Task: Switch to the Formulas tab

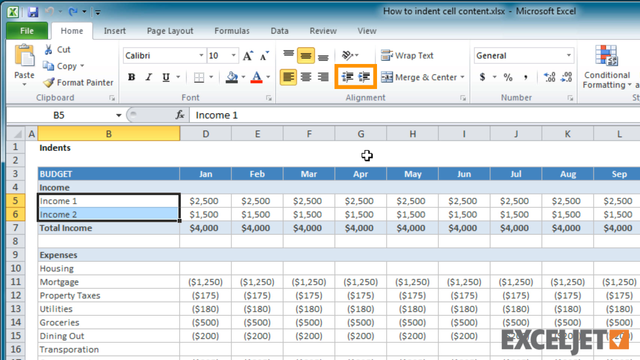Action: pos(232,31)
